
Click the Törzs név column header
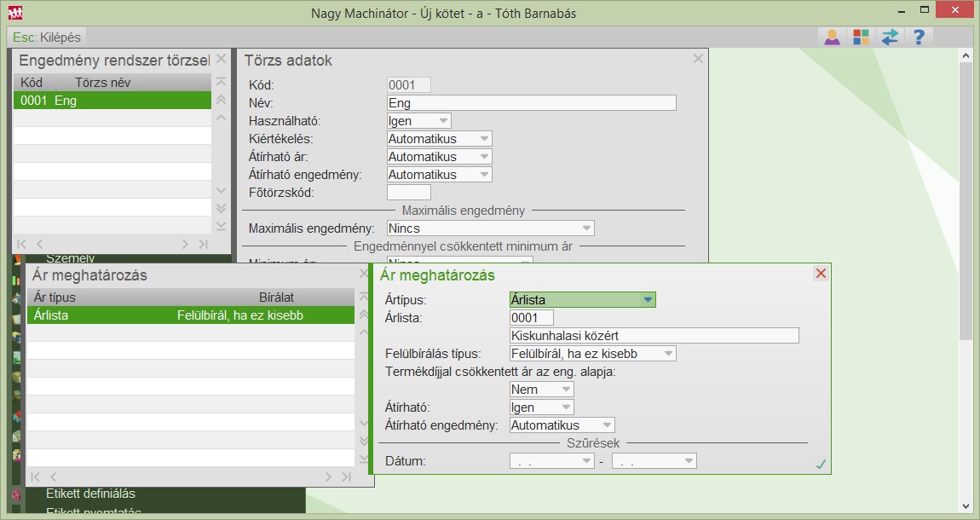click(x=102, y=83)
